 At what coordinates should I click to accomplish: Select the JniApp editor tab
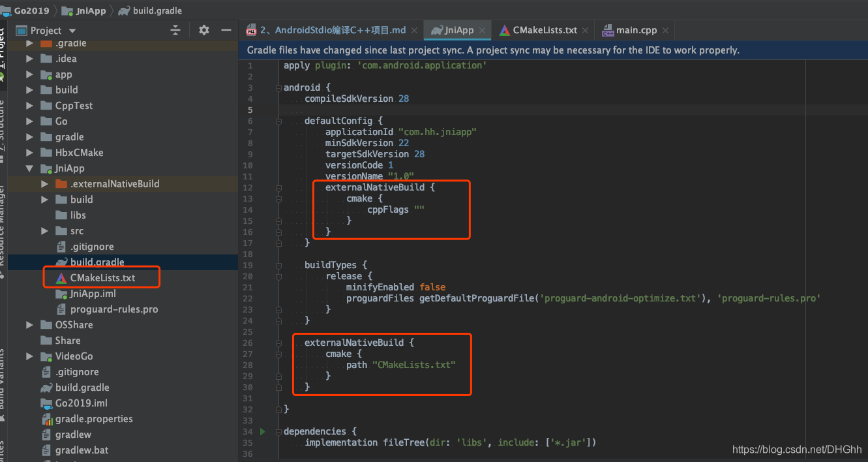[x=457, y=30]
